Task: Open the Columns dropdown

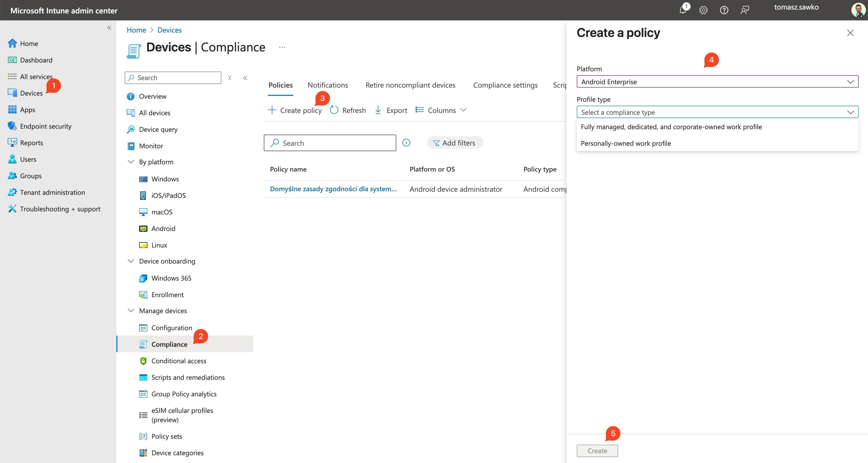Action: click(x=441, y=110)
